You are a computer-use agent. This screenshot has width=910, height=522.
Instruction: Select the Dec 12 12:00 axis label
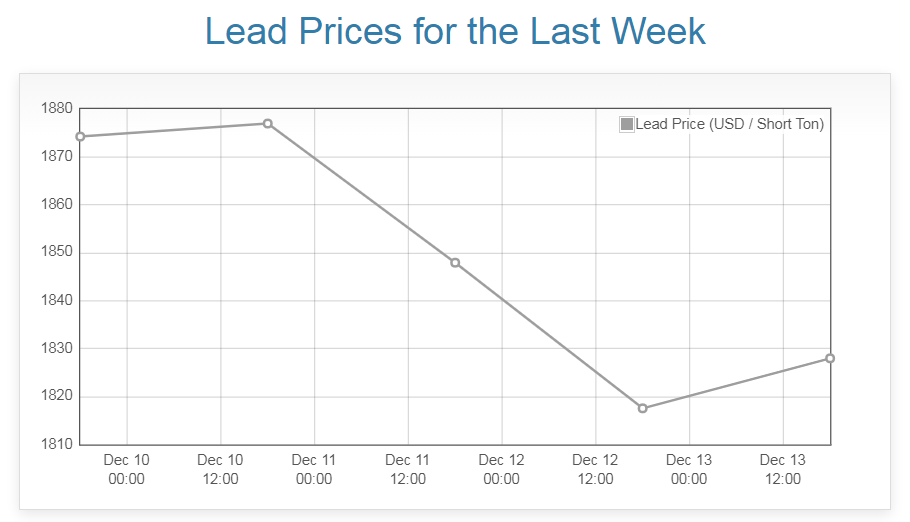point(595,469)
